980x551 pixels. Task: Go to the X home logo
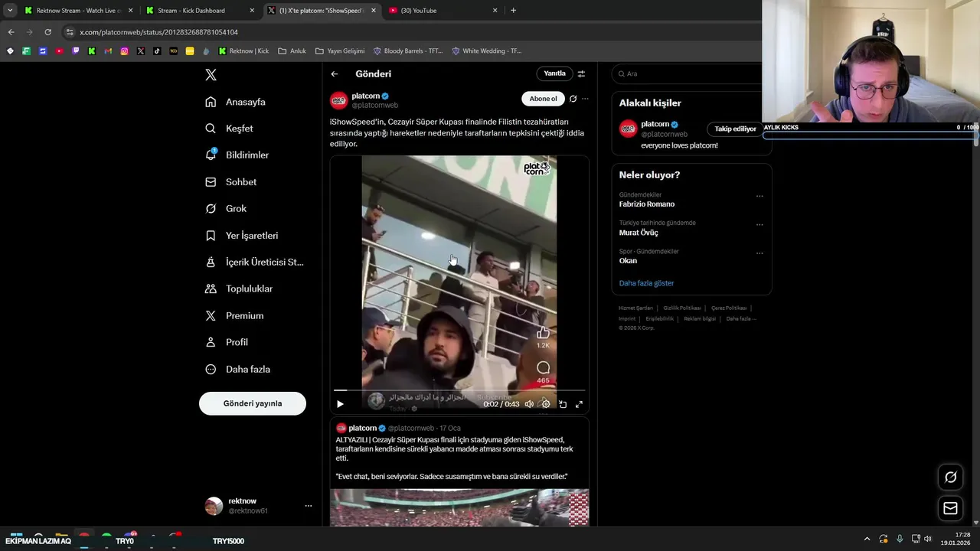coord(211,74)
